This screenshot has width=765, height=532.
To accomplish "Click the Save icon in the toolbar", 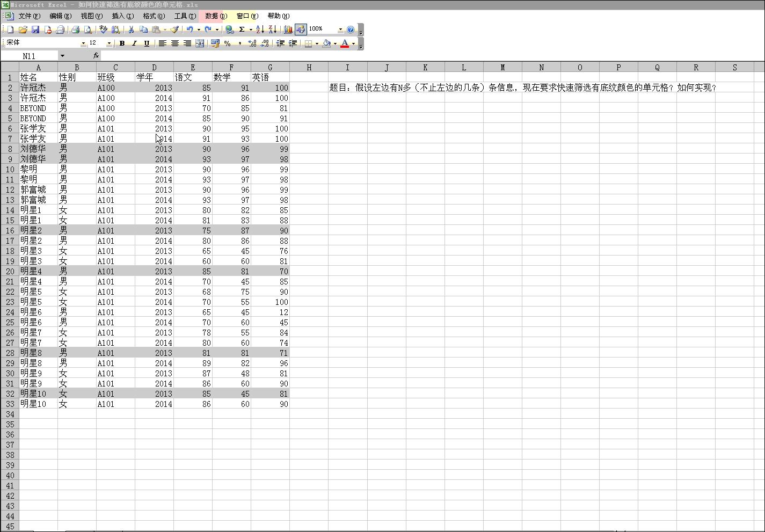I will click(35, 30).
